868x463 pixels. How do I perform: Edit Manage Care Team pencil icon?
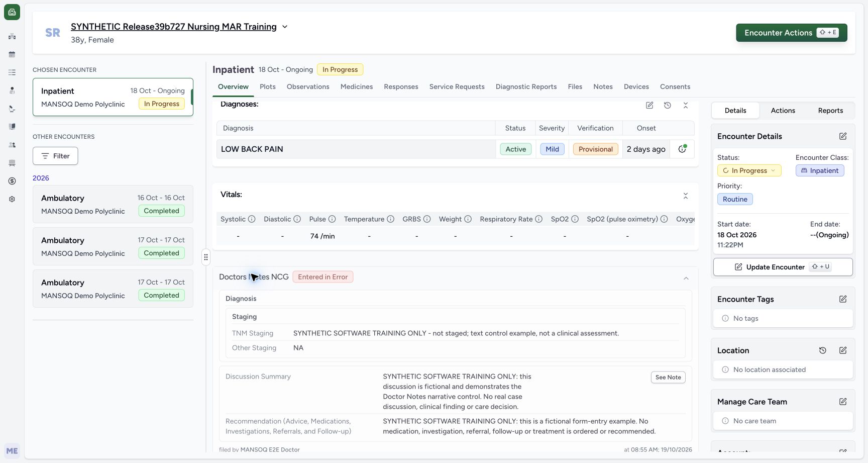tap(843, 402)
